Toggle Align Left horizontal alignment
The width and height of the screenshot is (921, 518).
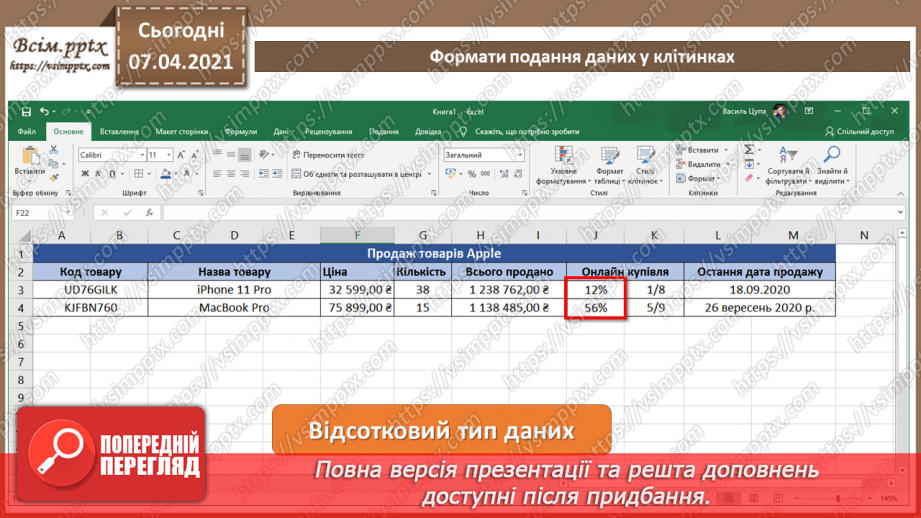coord(217,174)
